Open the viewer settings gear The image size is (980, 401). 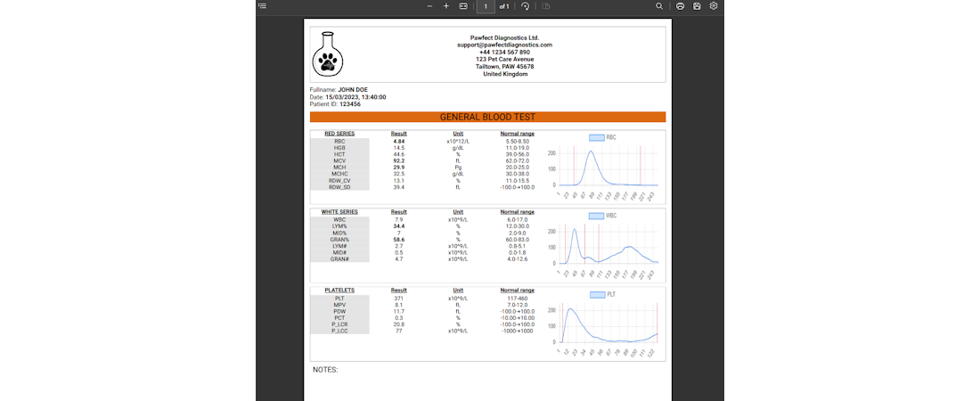click(x=714, y=6)
